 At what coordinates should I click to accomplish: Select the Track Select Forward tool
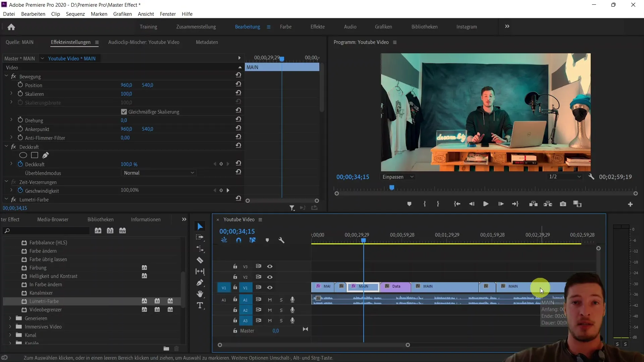[200, 237]
